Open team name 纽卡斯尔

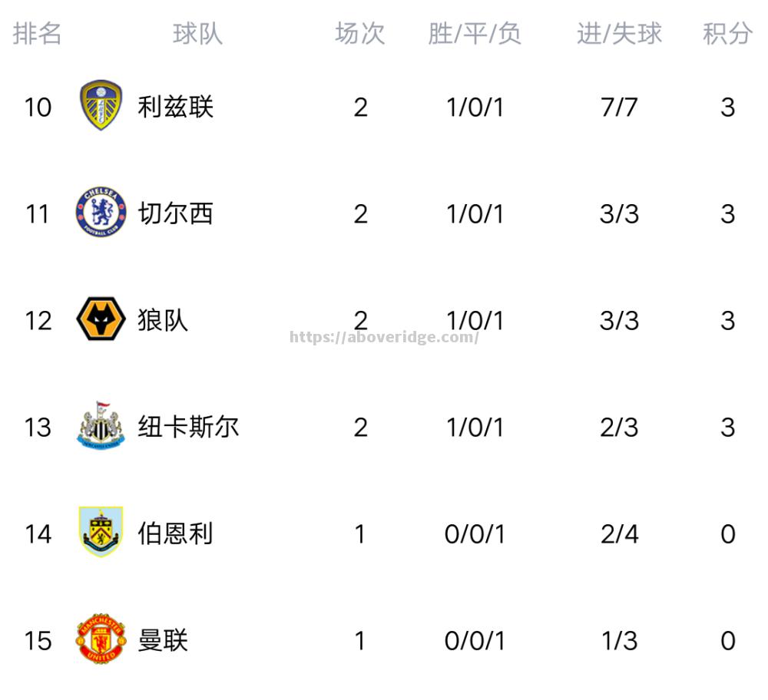tap(188, 428)
